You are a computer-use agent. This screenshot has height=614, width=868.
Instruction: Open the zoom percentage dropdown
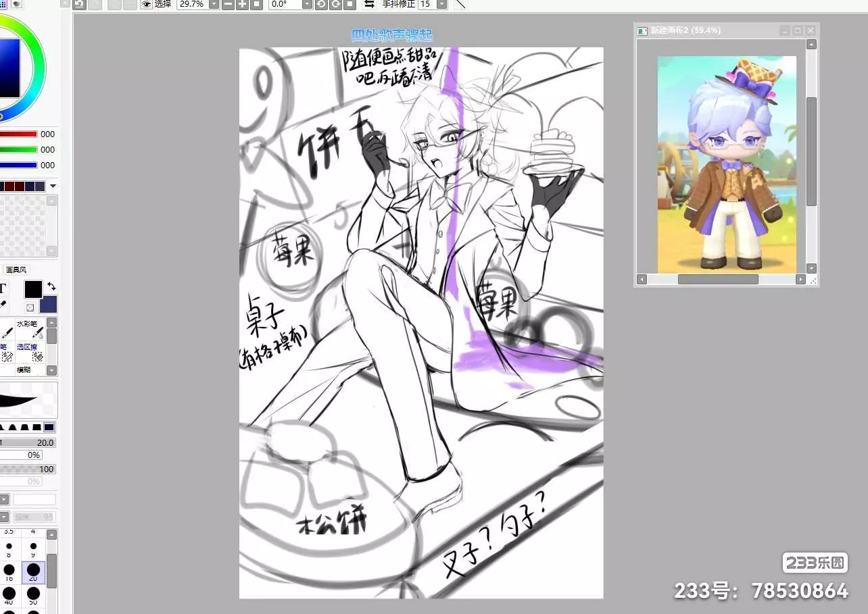(214, 4)
